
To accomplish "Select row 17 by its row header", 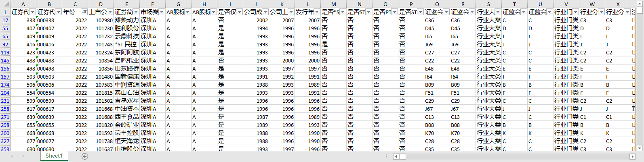I will click(x=5, y=20).
